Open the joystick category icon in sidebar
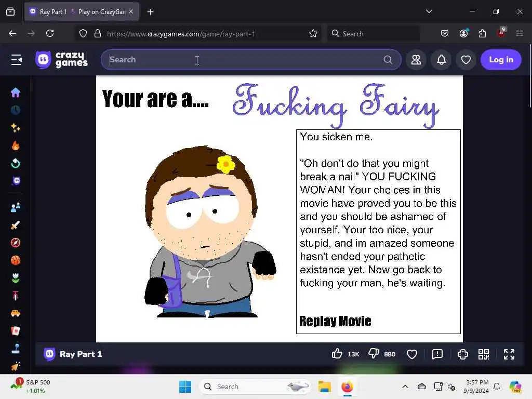Viewport: 532px width, 399px height. (x=16, y=349)
